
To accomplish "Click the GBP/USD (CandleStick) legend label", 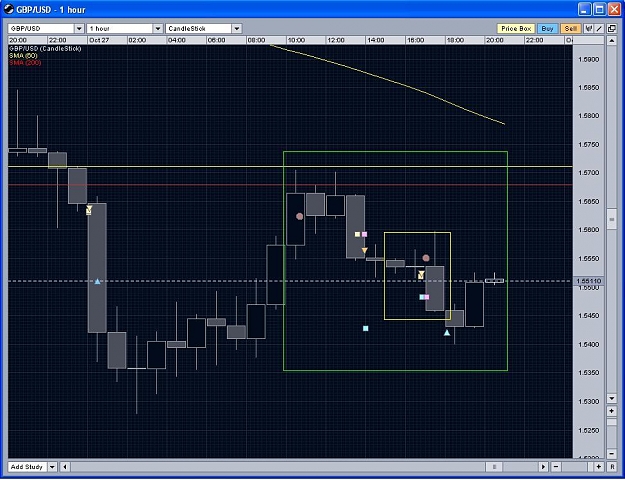I will [45, 49].
